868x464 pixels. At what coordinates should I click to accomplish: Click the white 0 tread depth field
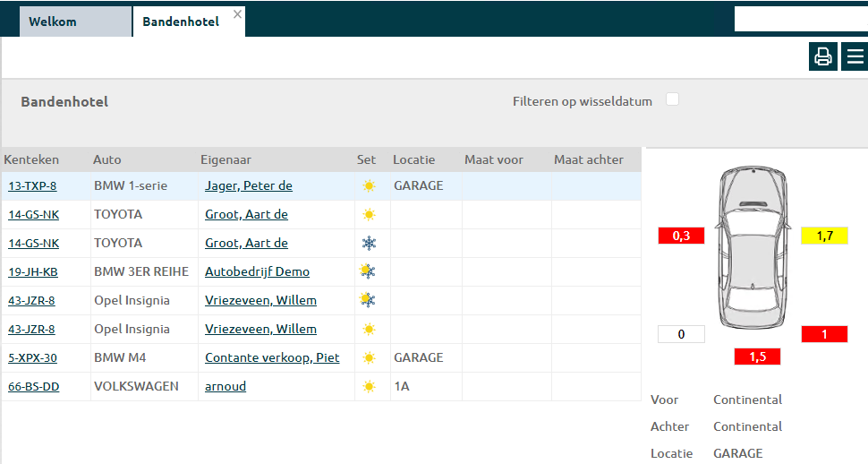[x=681, y=334]
